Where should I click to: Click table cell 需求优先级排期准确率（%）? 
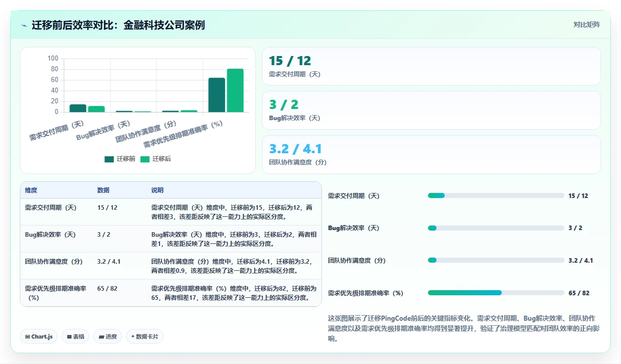click(x=56, y=293)
